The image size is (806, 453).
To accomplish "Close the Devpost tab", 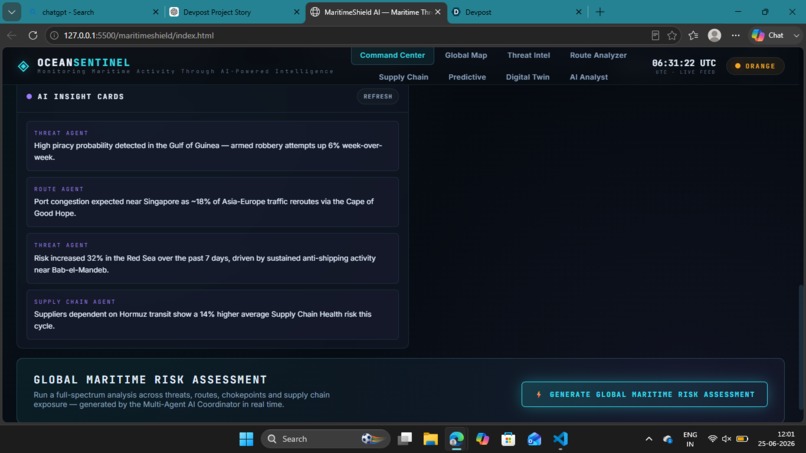I will (x=579, y=12).
